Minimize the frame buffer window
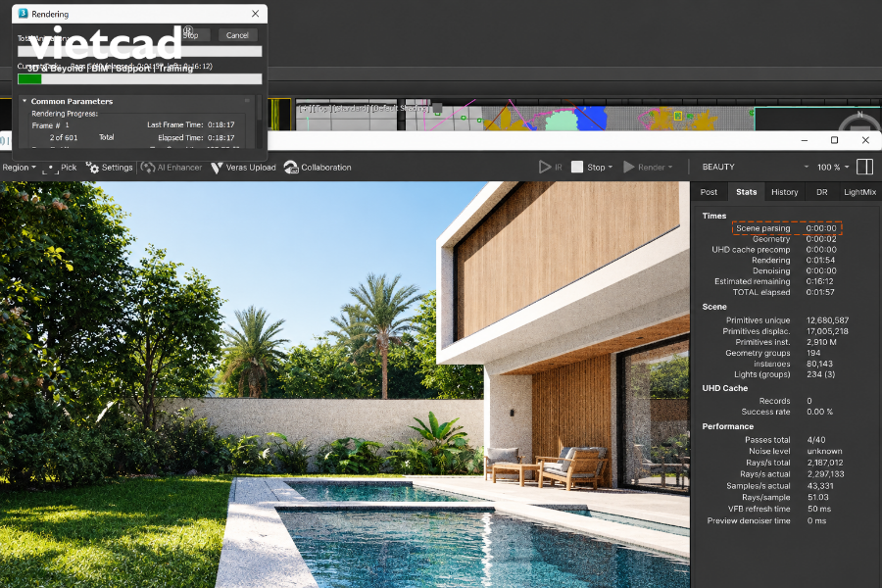Image resolution: width=882 pixels, height=588 pixels. tap(805, 140)
